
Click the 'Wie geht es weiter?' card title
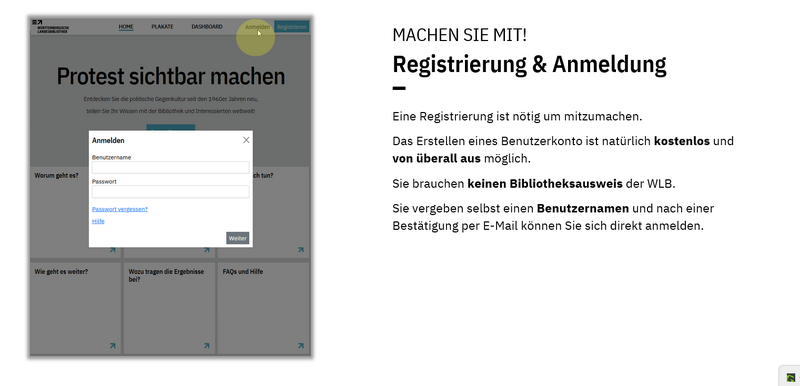pos(61,272)
